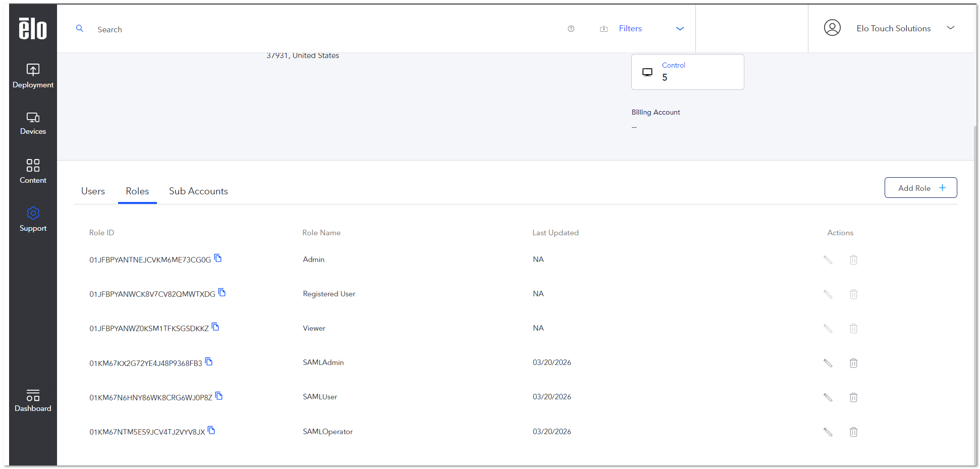Click the trash icon for Viewer role
980x469 pixels.
pos(853,329)
